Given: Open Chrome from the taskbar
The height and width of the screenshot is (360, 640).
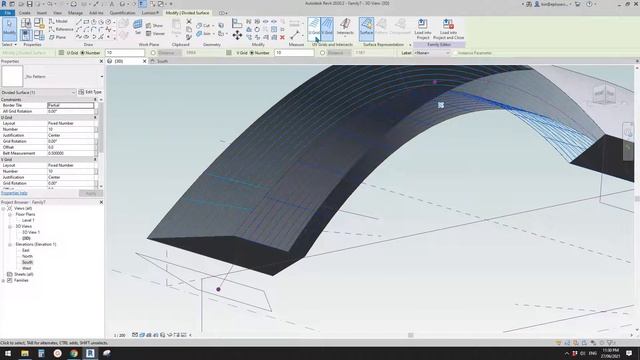Looking at the screenshot, I should [74, 353].
